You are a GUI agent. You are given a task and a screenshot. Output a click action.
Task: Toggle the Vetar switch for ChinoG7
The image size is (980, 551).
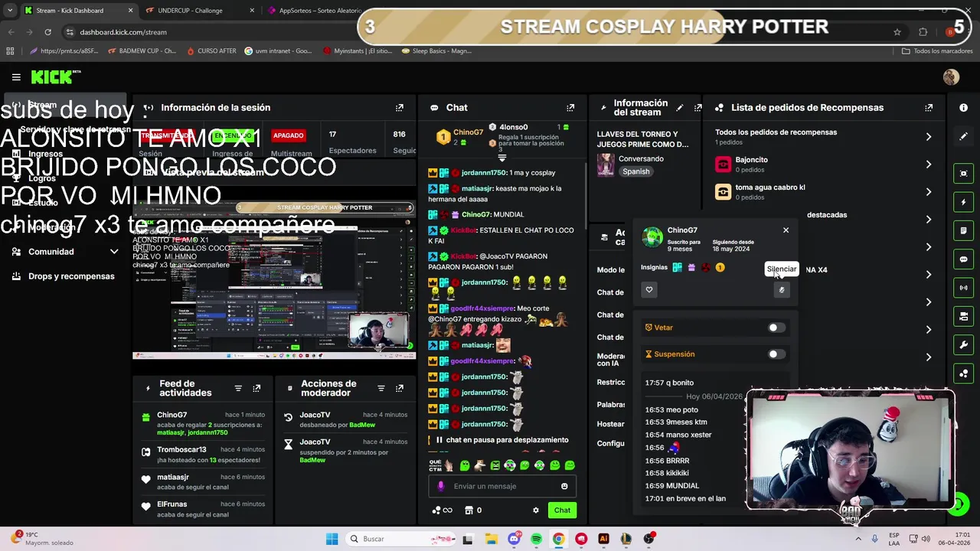pyautogui.click(x=776, y=328)
